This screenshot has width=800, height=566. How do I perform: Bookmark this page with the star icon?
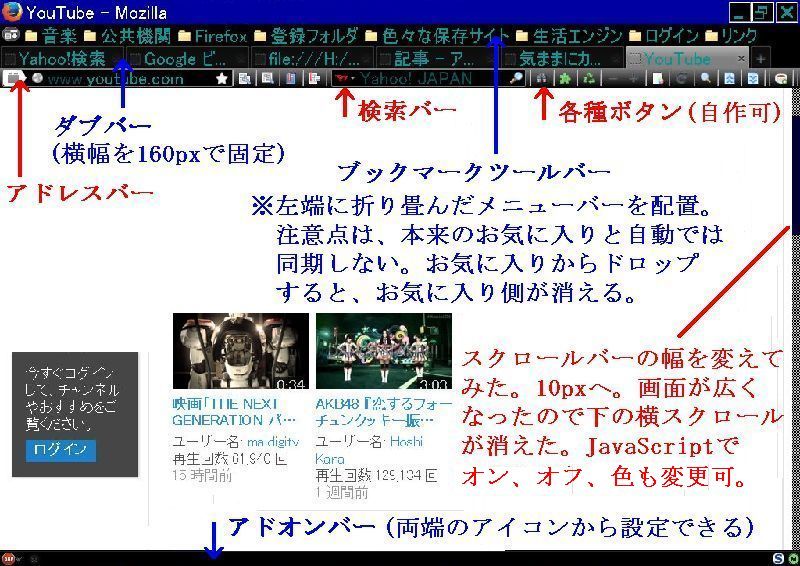(x=222, y=79)
